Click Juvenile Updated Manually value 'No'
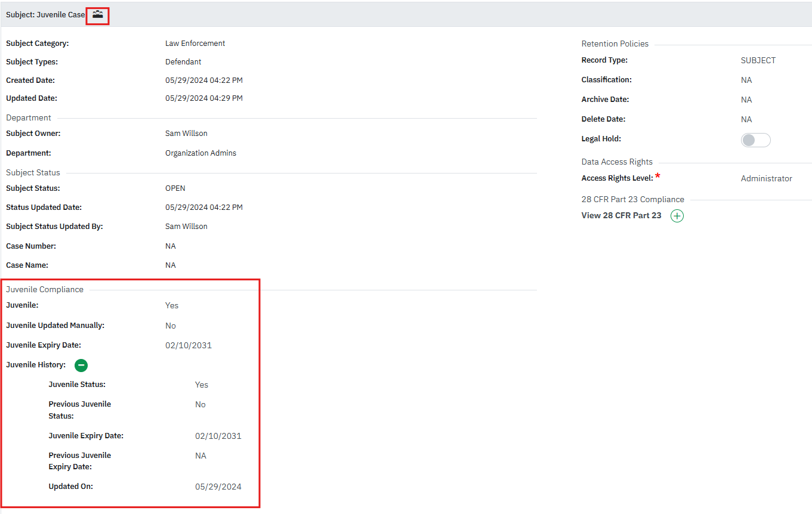 [171, 326]
